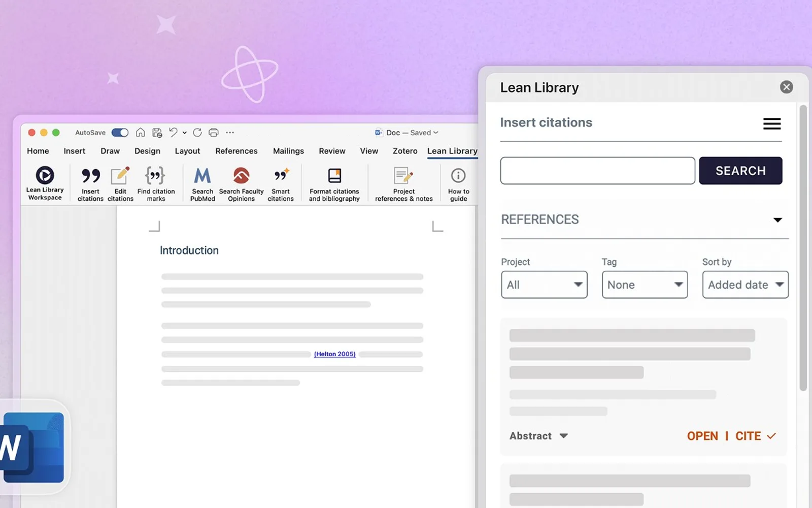
Task: Close the Lean Library panel
Action: click(787, 87)
